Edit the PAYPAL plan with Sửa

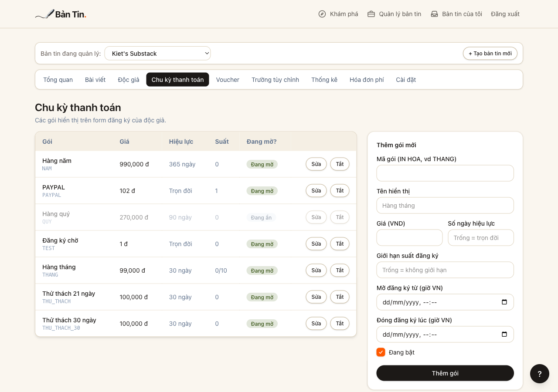tap(316, 191)
